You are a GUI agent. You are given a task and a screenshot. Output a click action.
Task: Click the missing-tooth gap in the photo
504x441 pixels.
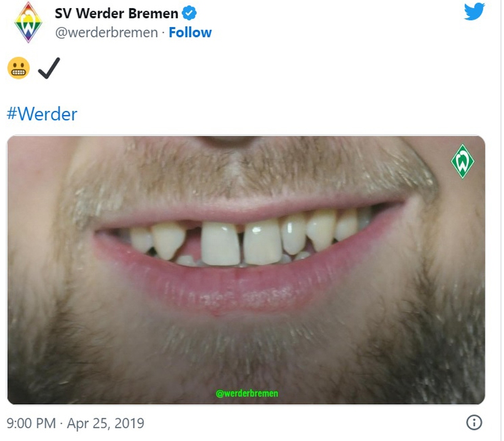193,243
